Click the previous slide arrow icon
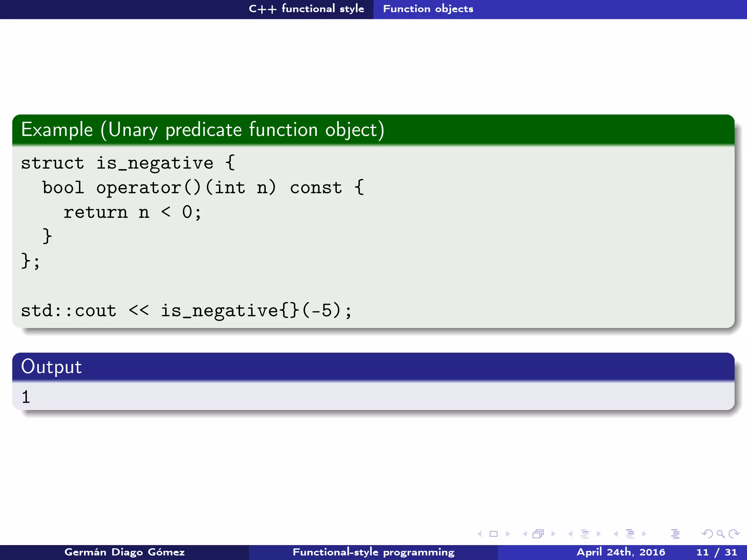 pos(480,534)
